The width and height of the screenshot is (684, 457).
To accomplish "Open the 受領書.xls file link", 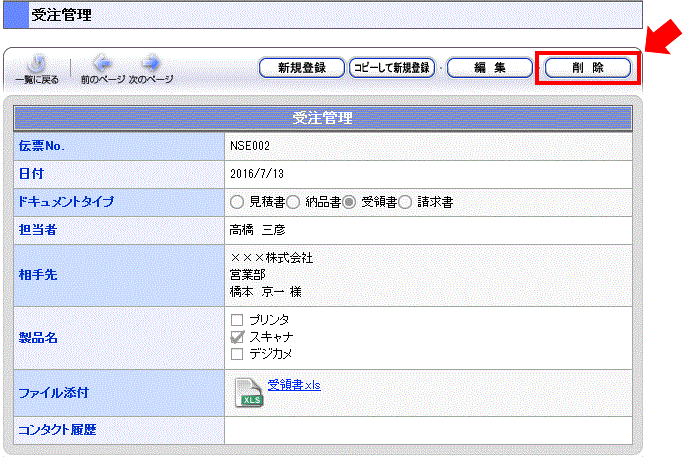I will click(x=294, y=385).
